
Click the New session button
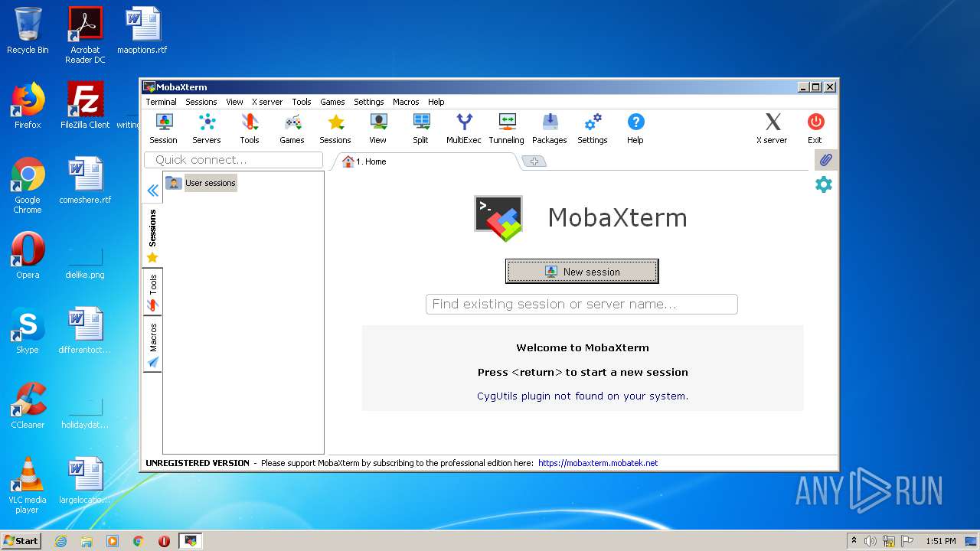(582, 271)
